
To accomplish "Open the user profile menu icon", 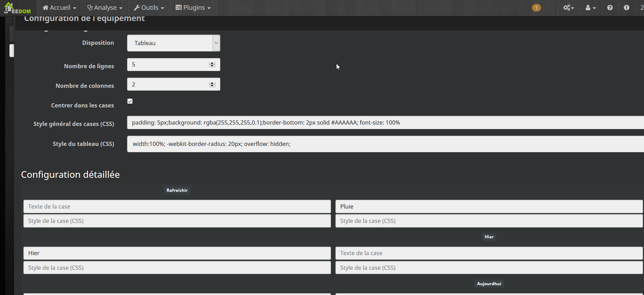I will [590, 8].
